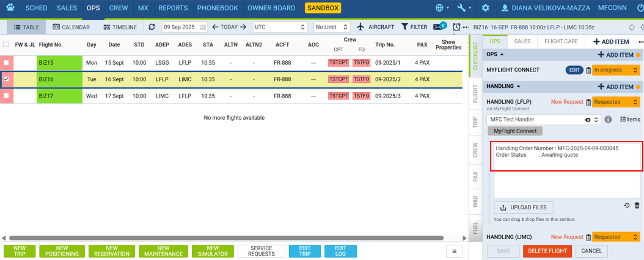Open the UTC timezone dropdown
The image size is (644, 260).
[279, 27]
